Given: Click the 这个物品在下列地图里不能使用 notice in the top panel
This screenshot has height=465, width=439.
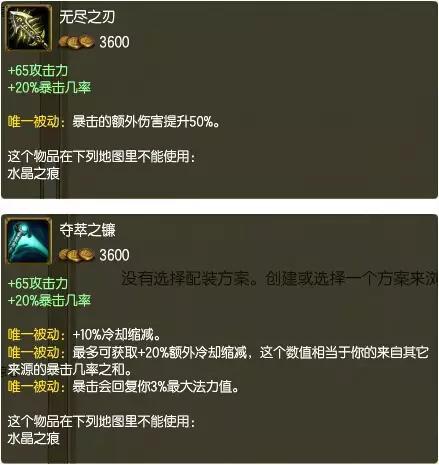Looking at the screenshot, I should (x=101, y=156).
